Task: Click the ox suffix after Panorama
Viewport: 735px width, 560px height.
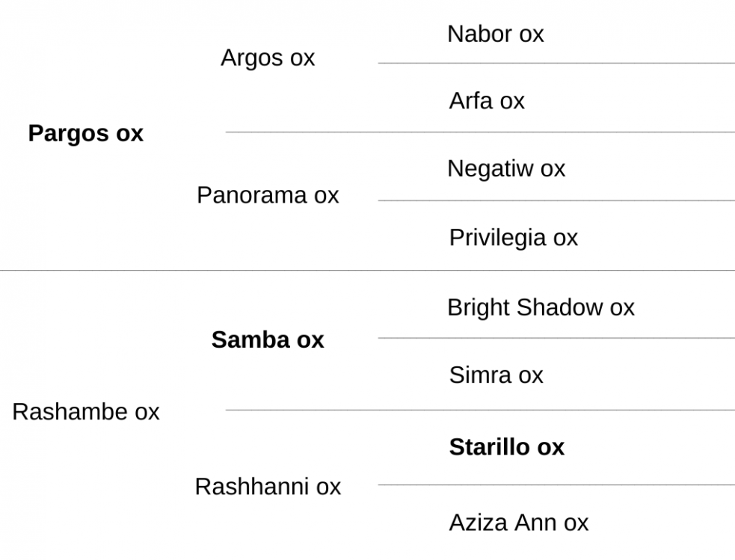Action: coord(326,195)
